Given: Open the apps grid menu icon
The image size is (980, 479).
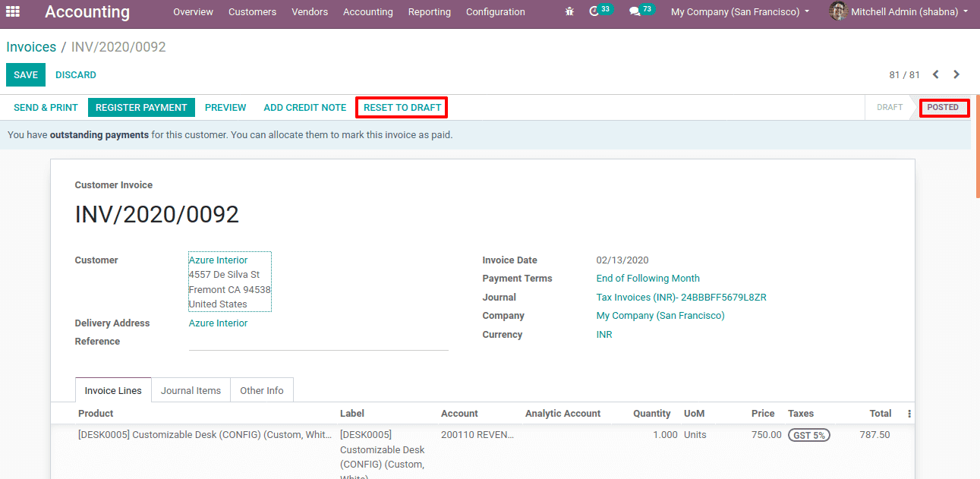Looking at the screenshot, I should click(x=13, y=11).
